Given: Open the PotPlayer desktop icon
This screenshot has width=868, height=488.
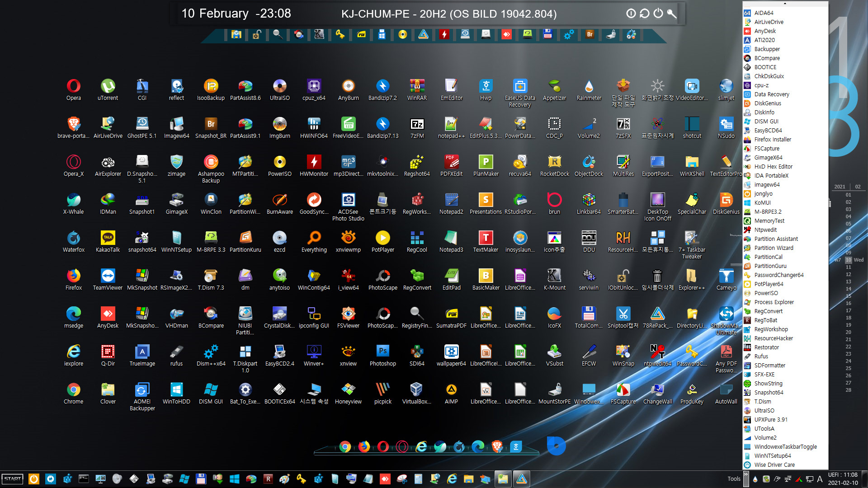Looking at the screenshot, I should click(x=383, y=241).
